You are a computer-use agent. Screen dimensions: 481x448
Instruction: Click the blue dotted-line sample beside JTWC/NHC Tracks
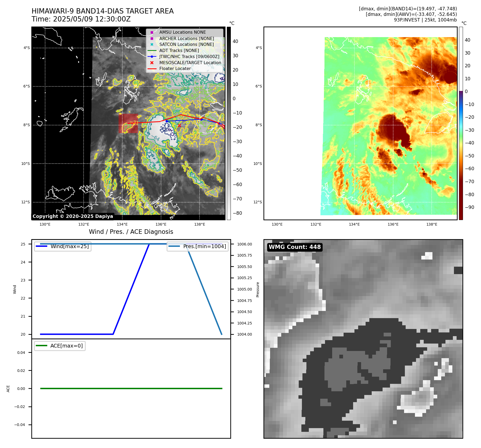[152, 57]
